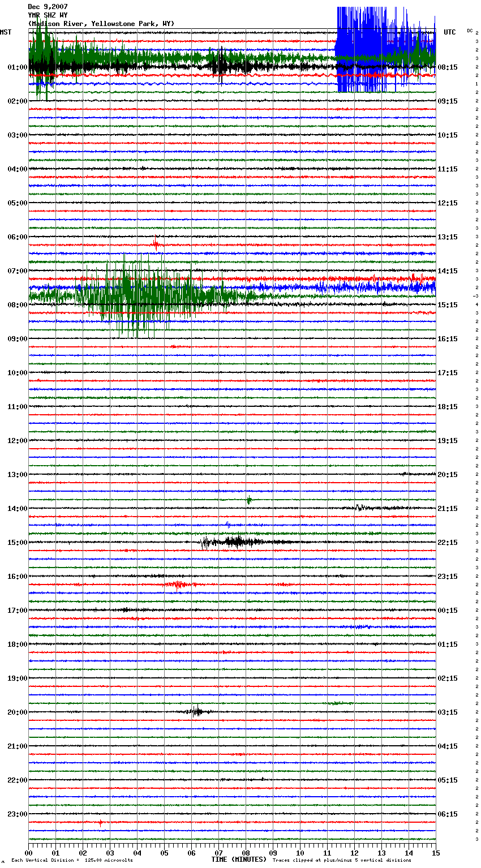Select the '11:15' UTC time label
Viewport: 481px width, 868px height.
pyautogui.click(x=448, y=169)
